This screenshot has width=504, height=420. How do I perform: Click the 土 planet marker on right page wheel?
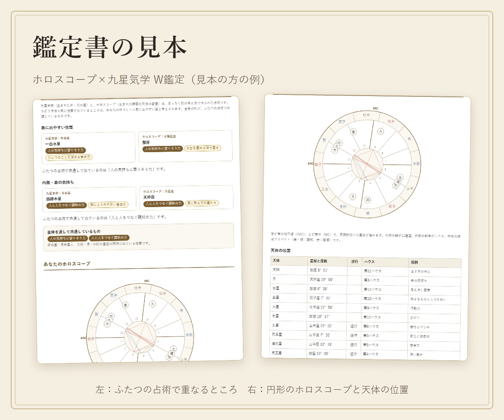tap(400, 177)
